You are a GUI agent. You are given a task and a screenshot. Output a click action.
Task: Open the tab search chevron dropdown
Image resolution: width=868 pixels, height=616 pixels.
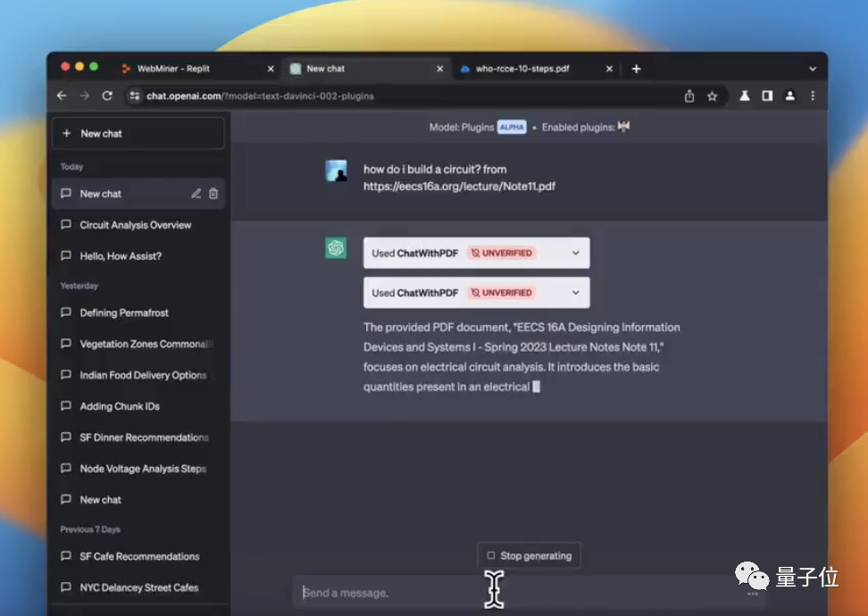click(813, 69)
